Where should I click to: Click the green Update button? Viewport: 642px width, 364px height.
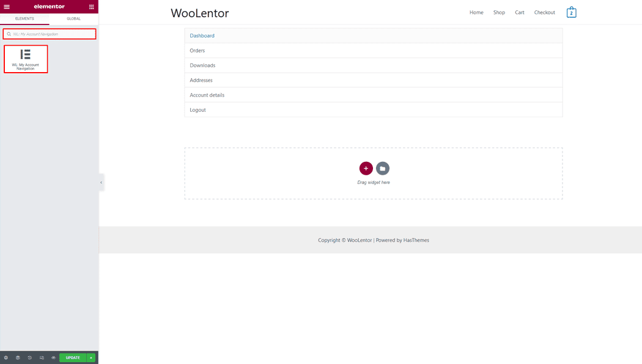point(73,358)
